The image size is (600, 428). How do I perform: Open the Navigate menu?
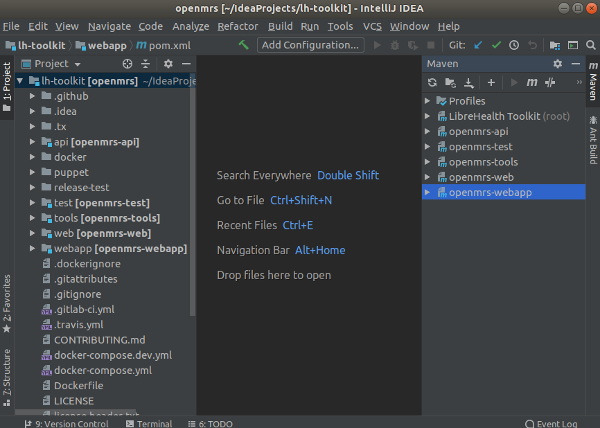(x=109, y=26)
